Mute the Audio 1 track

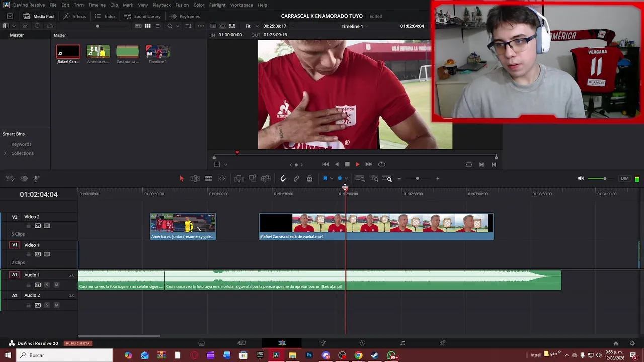point(56,285)
